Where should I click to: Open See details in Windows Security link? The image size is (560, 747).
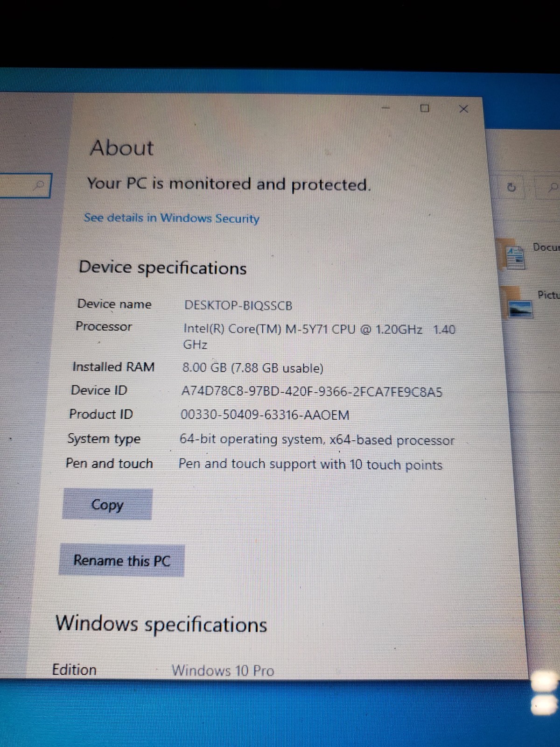click(171, 218)
